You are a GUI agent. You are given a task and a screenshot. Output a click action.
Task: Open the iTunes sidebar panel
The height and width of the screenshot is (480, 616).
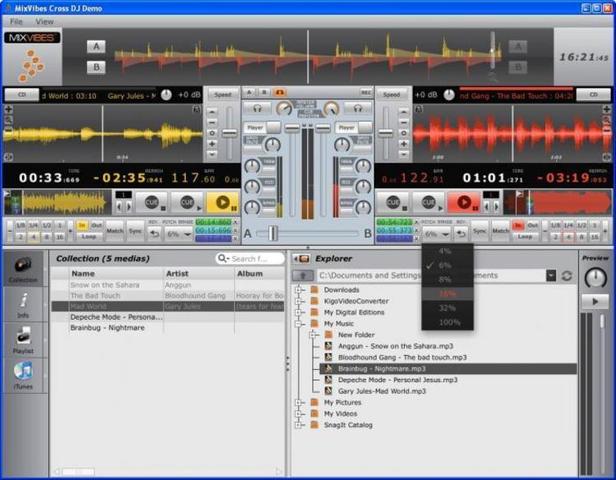coord(23,375)
